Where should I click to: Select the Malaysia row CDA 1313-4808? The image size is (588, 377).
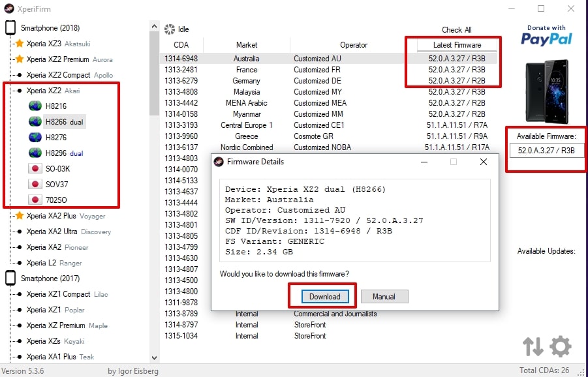328,92
